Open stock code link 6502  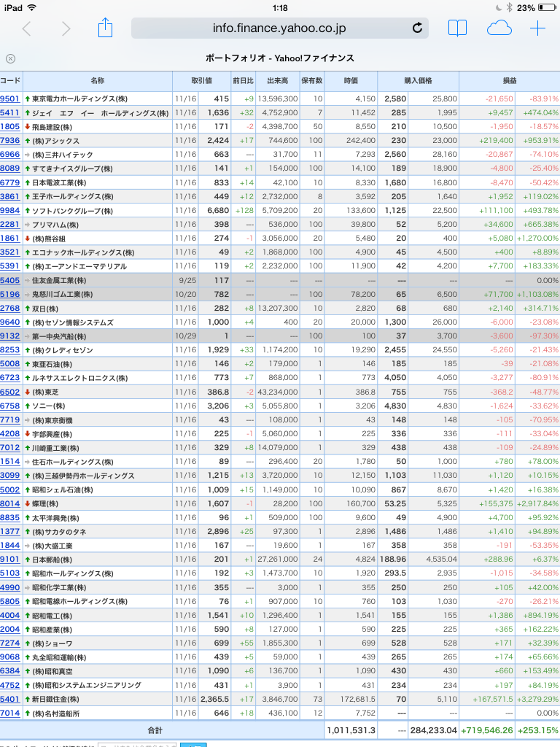point(10,392)
